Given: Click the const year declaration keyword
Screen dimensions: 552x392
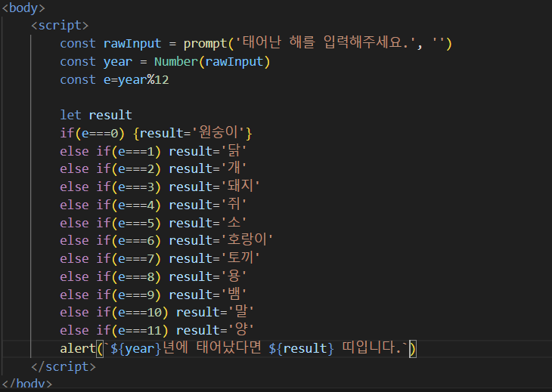Looking at the screenshot, I should (x=77, y=61).
